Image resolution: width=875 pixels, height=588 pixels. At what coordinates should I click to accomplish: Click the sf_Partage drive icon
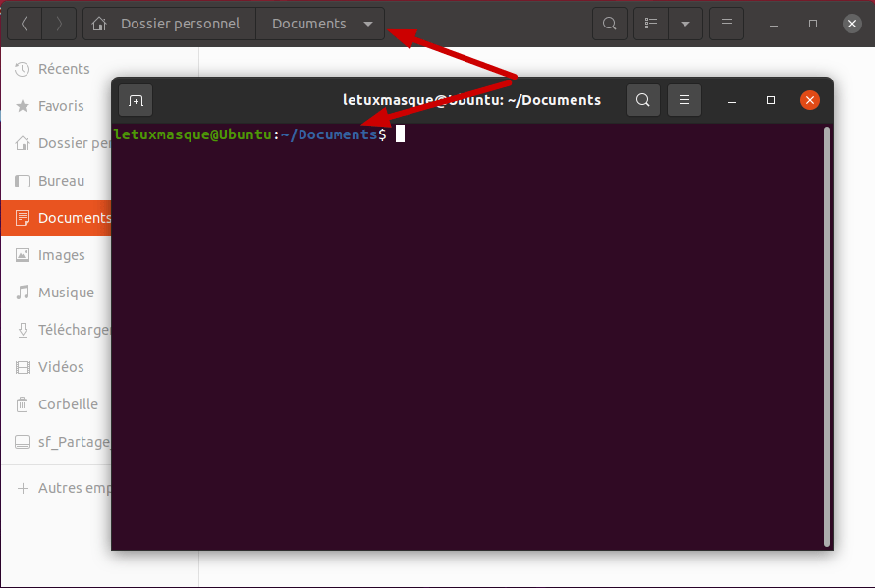tap(23, 442)
